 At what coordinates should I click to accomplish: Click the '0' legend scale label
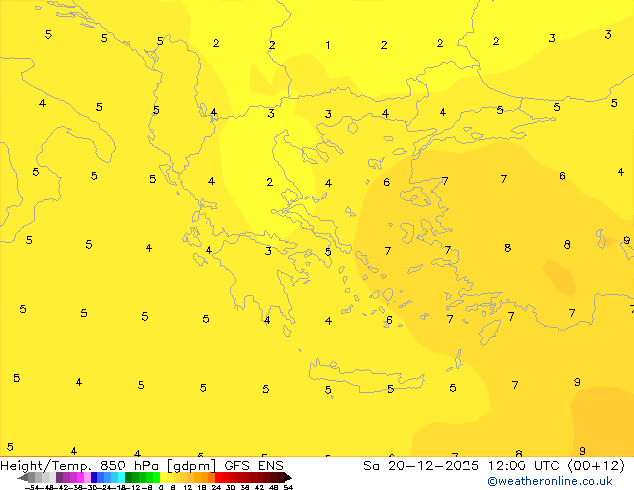161,488
